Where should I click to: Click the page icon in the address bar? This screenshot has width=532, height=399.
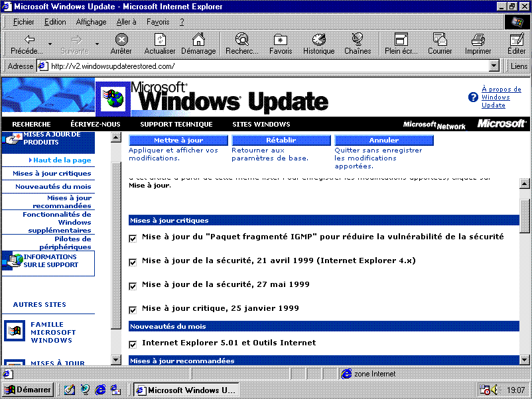42,66
